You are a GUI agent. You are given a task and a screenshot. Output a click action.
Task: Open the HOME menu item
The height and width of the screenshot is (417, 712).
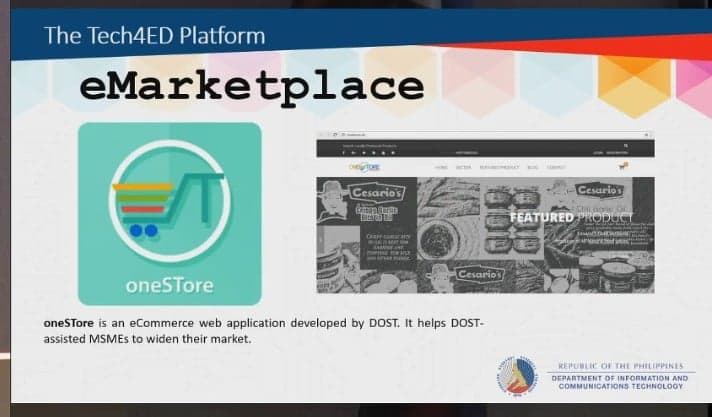(x=441, y=167)
